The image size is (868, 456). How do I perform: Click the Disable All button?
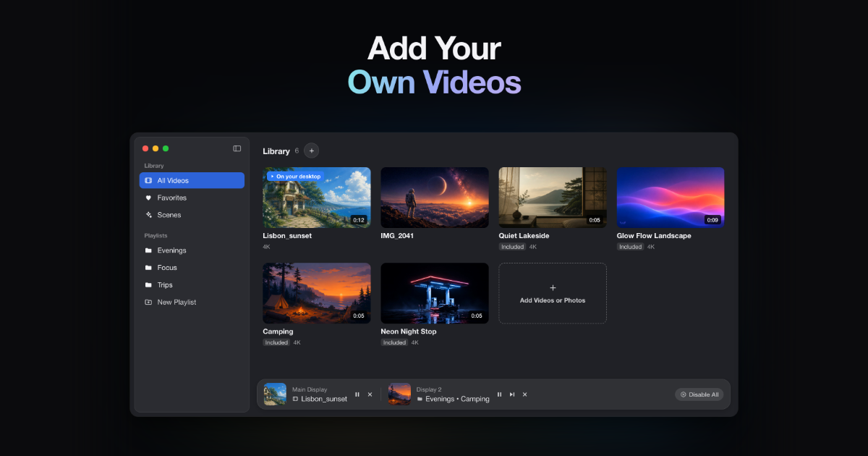point(699,394)
